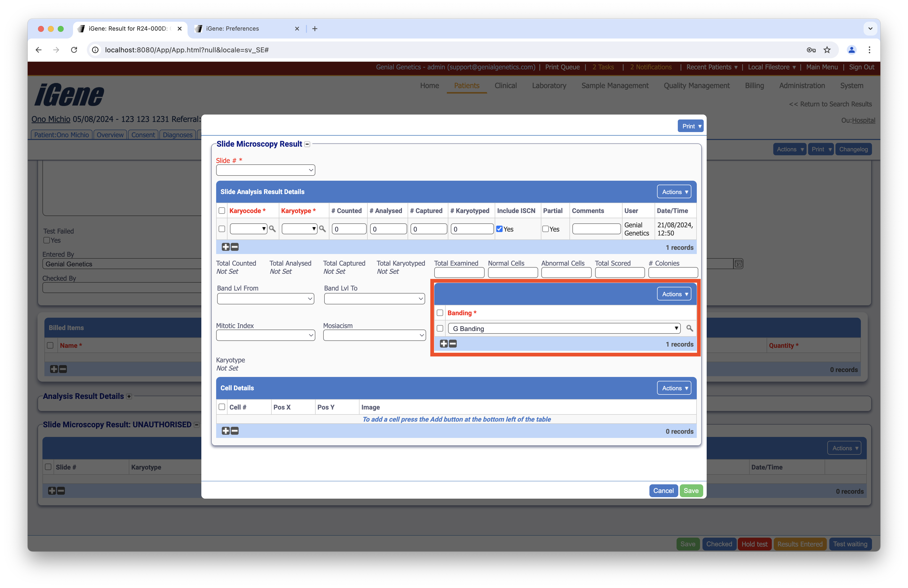Bookmark this page with the star icon

(x=827, y=50)
